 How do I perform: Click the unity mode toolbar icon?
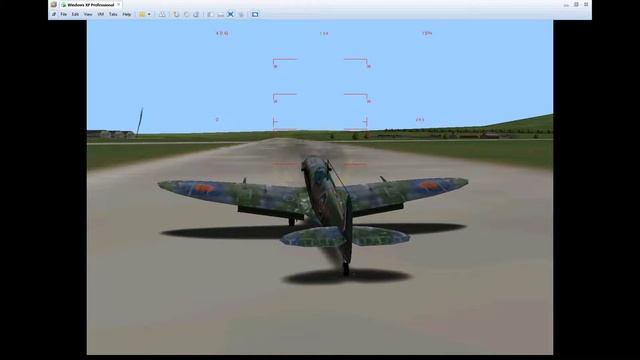click(241, 14)
